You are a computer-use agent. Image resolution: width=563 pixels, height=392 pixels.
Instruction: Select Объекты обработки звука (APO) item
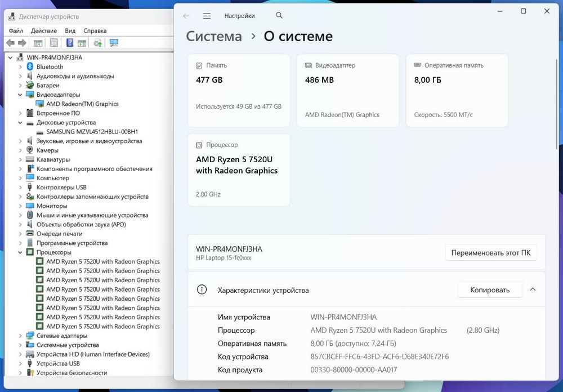(x=81, y=224)
